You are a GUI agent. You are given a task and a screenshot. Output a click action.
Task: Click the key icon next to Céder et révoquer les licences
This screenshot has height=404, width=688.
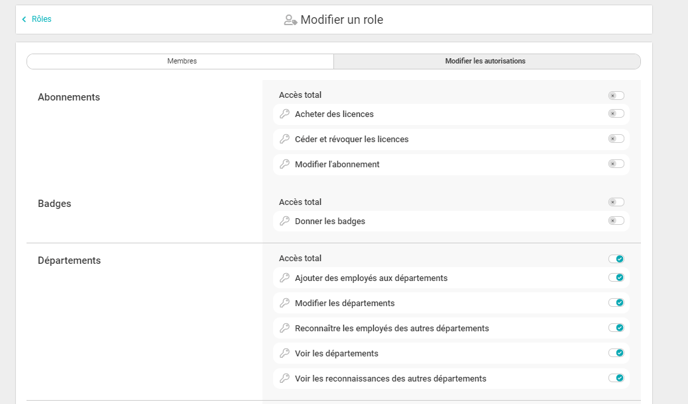click(285, 139)
